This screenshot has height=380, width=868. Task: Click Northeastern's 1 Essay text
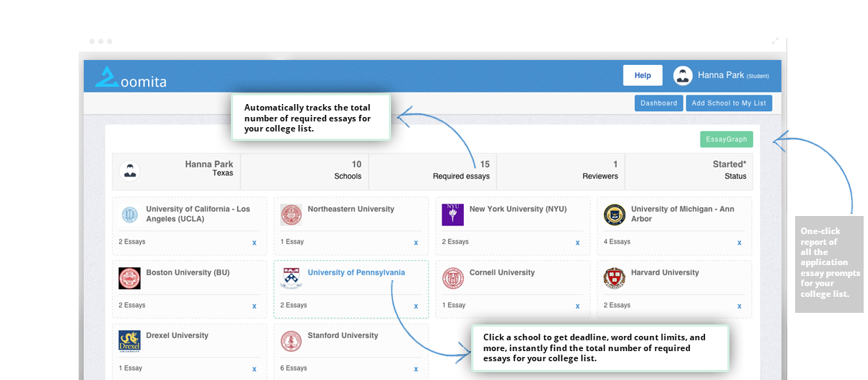[292, 242]
